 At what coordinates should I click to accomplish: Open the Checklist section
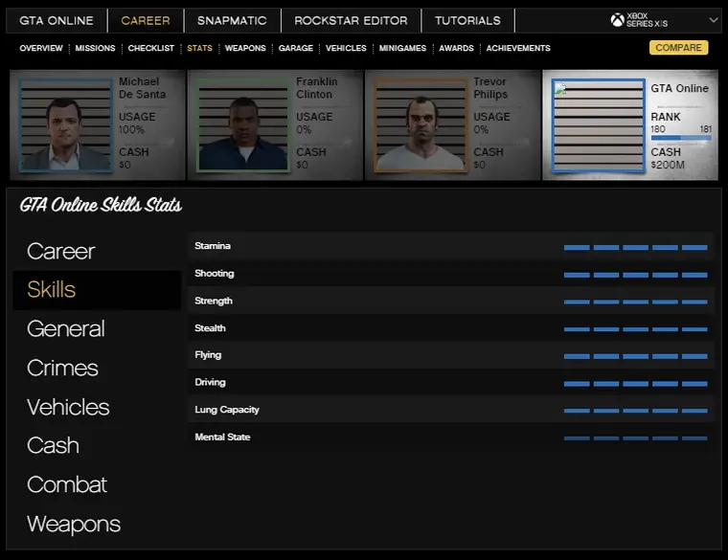151,48
